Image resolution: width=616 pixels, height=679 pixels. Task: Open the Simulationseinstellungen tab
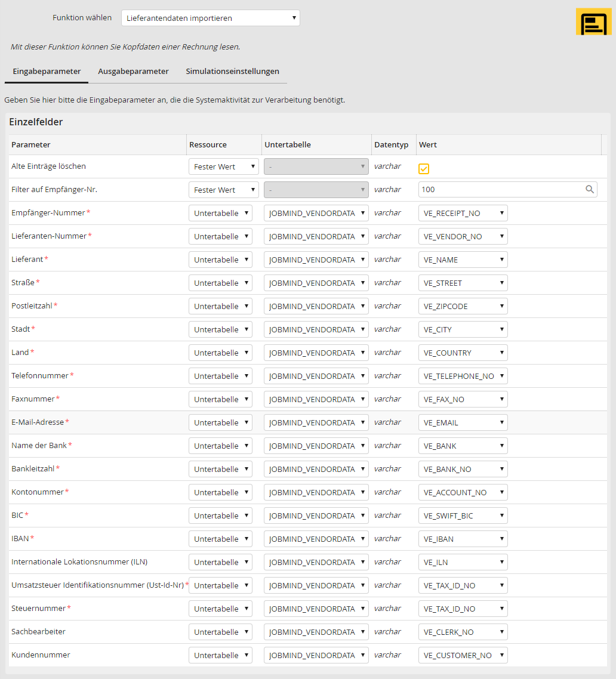coord(232,72)
